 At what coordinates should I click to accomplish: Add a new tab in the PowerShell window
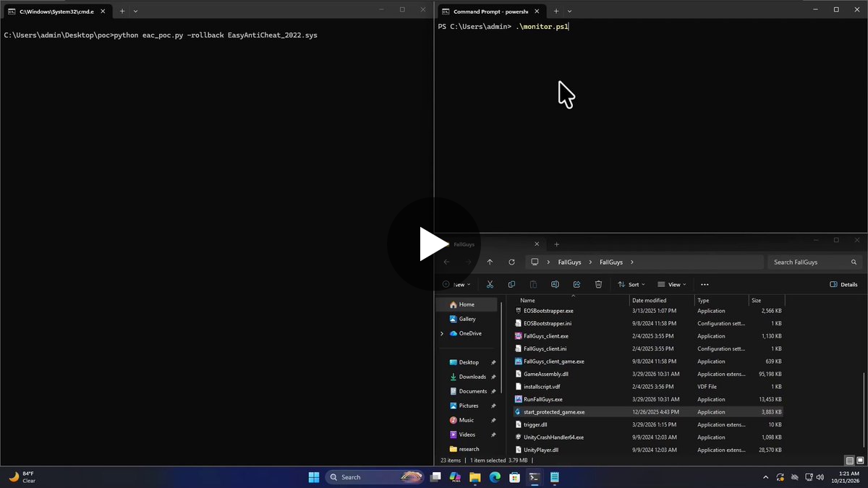(x=556, y=11)
